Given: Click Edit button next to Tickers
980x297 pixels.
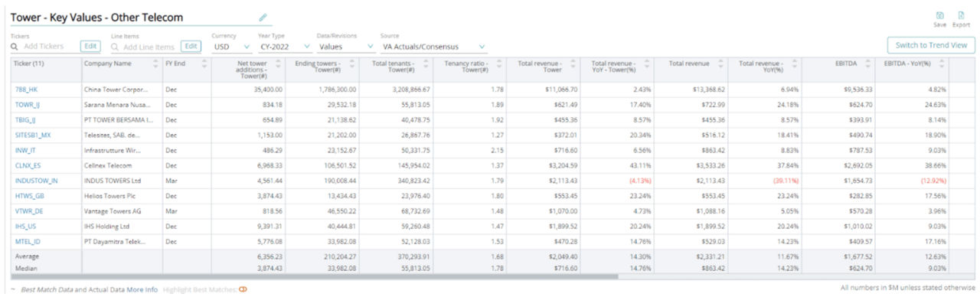Looking at the screenshot, I should click(90, 46).
